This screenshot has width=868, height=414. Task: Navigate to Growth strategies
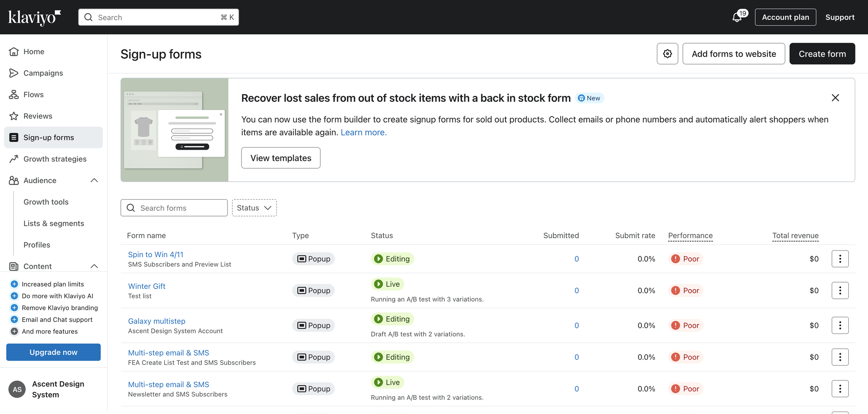click(x=55, y=159)
